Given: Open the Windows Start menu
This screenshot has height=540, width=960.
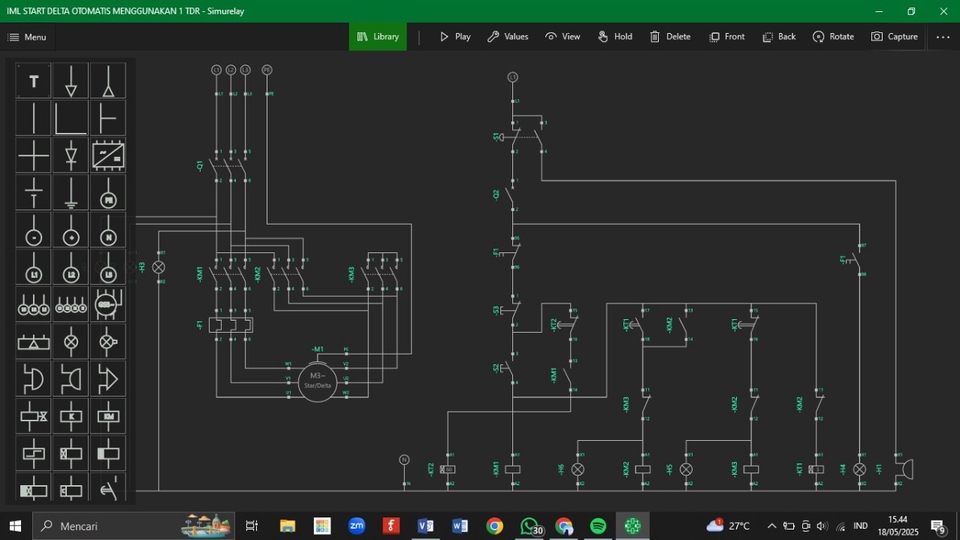Looking at the screenshot, I should (15, 526).
